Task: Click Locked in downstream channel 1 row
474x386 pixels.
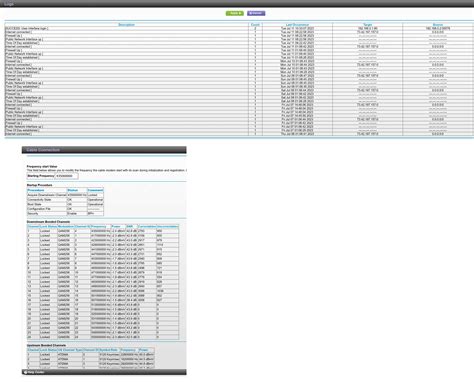Action: (x=45, y=231)
